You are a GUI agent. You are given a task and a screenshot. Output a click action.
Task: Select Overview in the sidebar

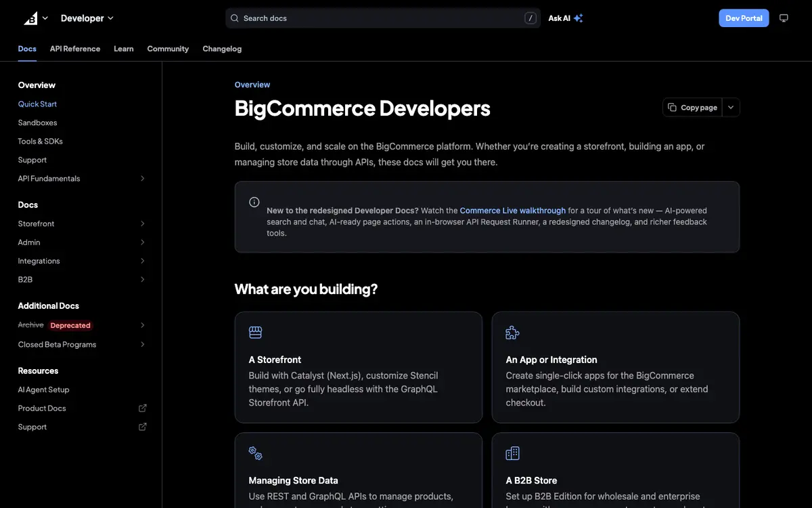(x=37, y=85)
